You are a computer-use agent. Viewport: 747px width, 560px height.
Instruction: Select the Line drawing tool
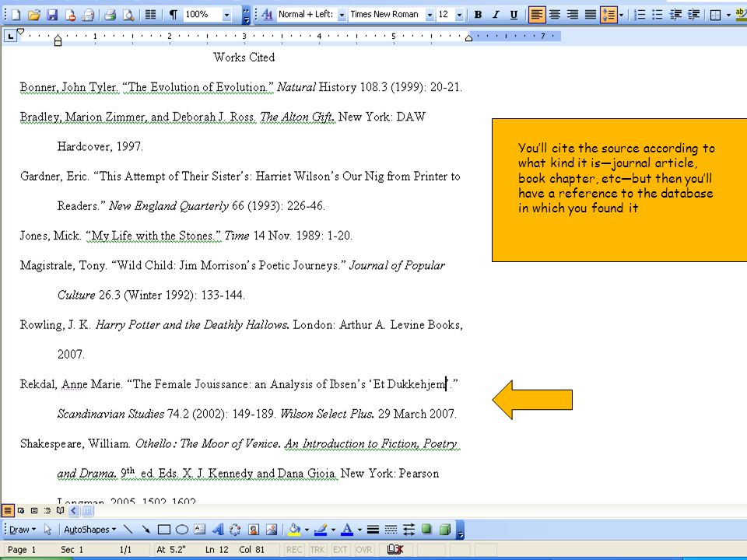(128, 530)
